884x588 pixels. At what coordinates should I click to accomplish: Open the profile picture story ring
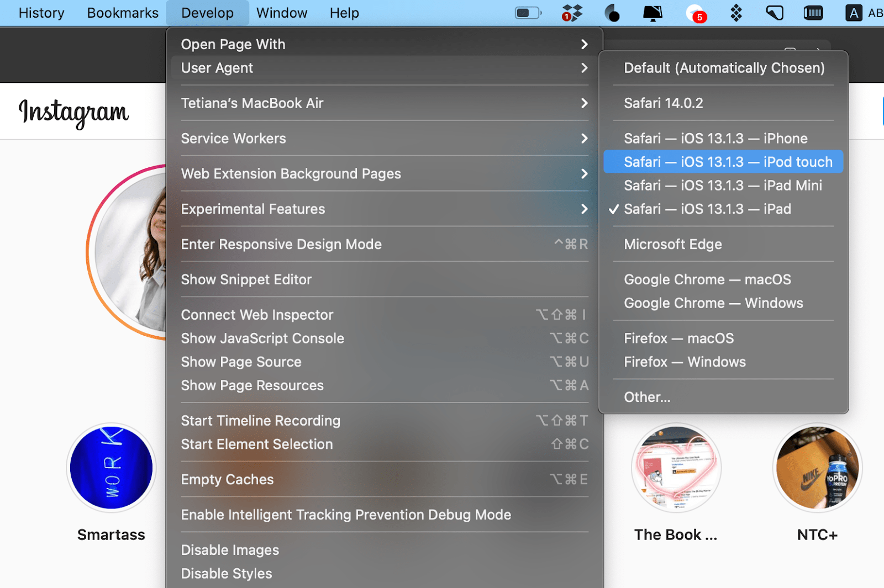[x=126, y=252]
